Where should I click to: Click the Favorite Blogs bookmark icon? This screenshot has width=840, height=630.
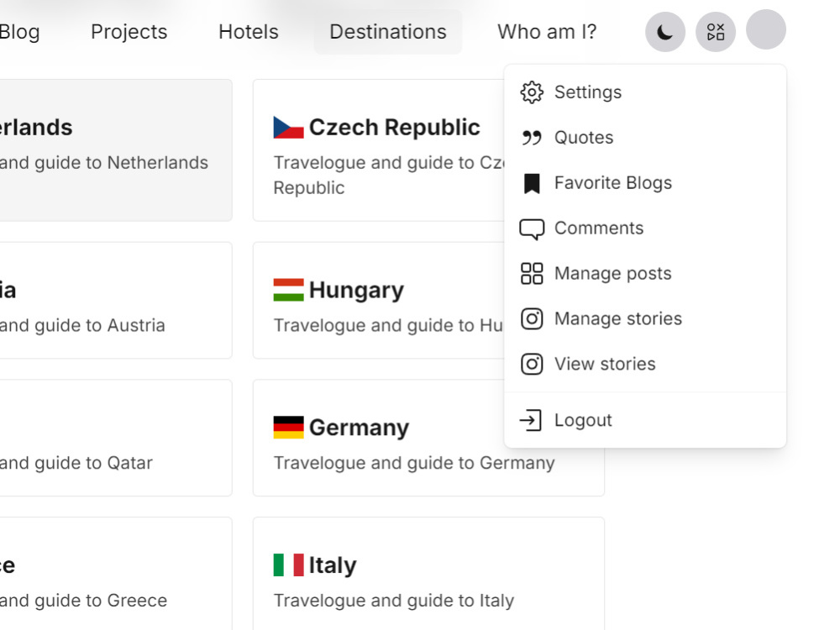(532, 183)
